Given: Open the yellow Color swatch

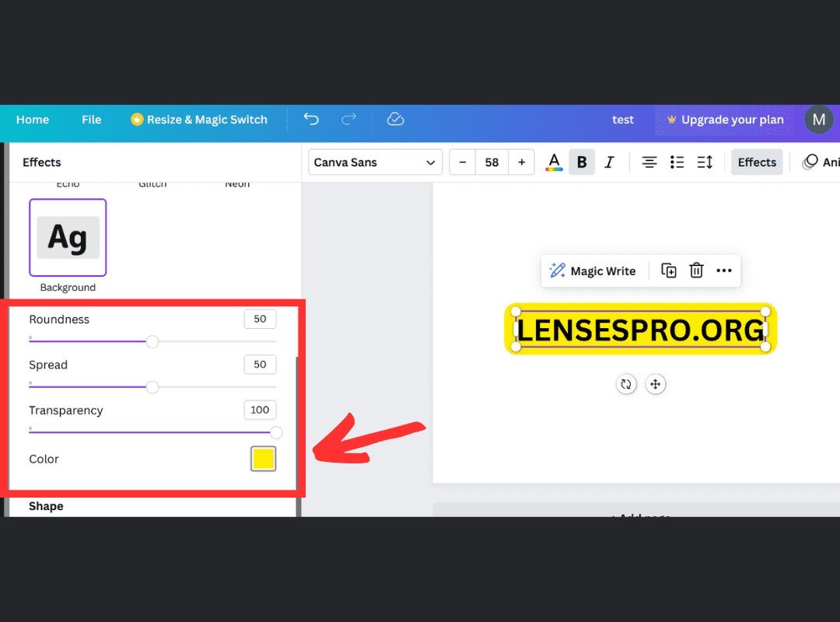Looking at the screenshot, I should (x=263, y=459).
